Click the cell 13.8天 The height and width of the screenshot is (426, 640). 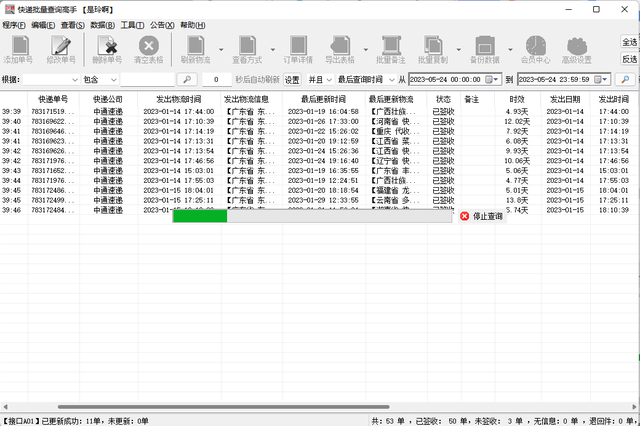click(517, 200)
